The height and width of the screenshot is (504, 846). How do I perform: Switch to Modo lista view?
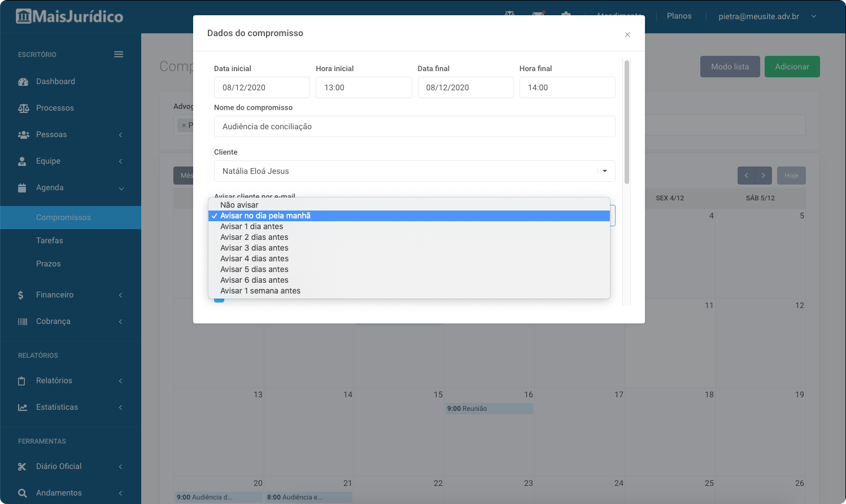(x=730, y=67)
